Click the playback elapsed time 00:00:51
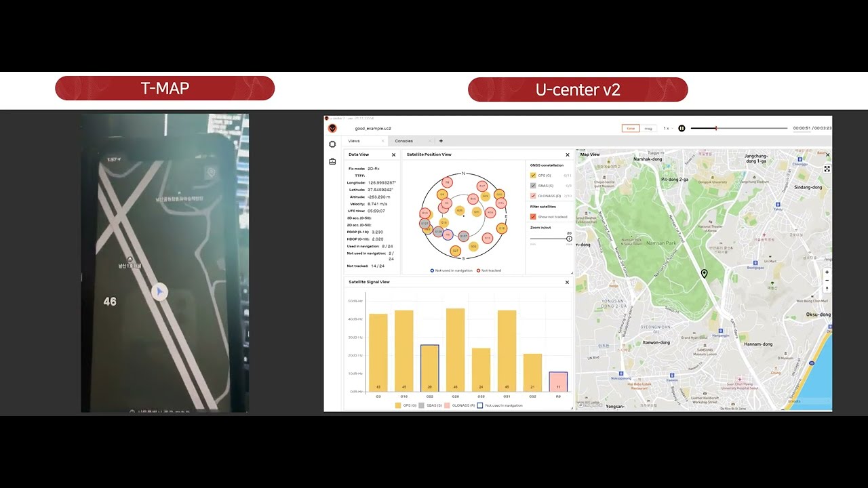The height and width of the screenshot is (488, 868). coord(802,128)
